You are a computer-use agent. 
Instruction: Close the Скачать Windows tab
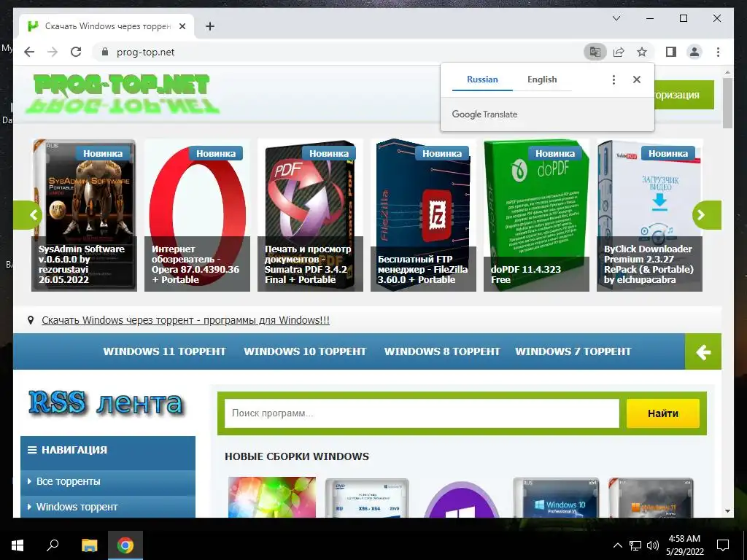tap(182, 27)
